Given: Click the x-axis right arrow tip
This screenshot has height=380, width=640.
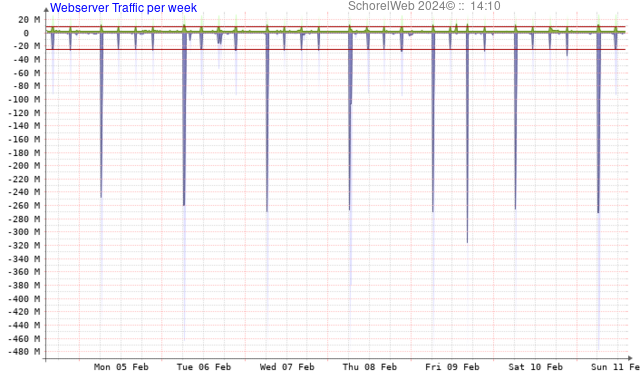Looking at the screenshot, I should pyautogui.click(x=630, y=358).
